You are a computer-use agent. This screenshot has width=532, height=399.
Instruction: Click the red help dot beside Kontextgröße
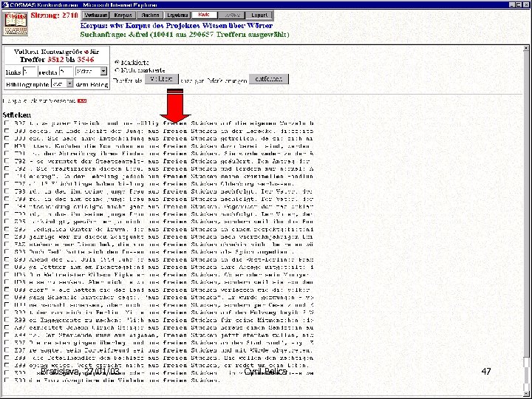(x=86, y=52)
